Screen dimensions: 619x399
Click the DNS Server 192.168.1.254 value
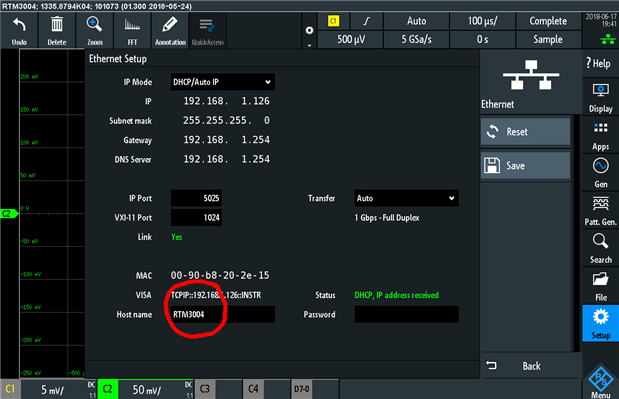(x=227, y=159)
